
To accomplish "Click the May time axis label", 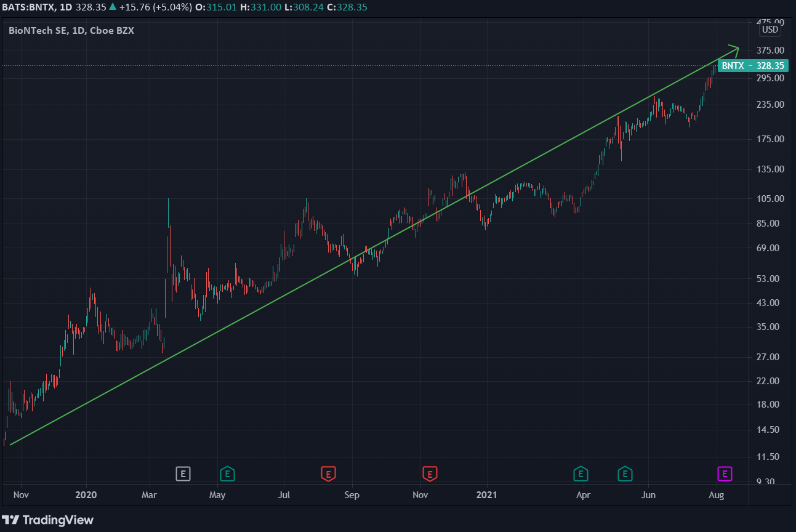I will click(217, 494).
